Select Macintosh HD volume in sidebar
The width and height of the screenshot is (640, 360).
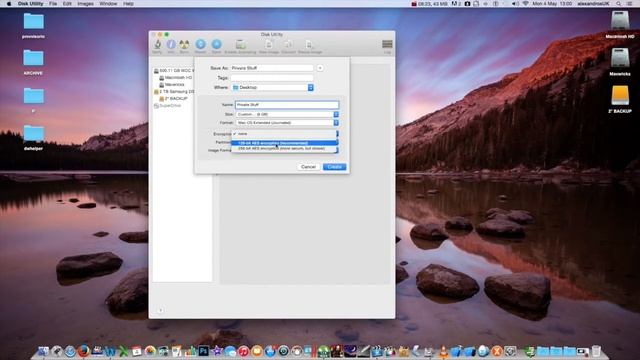[x=176, y=78]
